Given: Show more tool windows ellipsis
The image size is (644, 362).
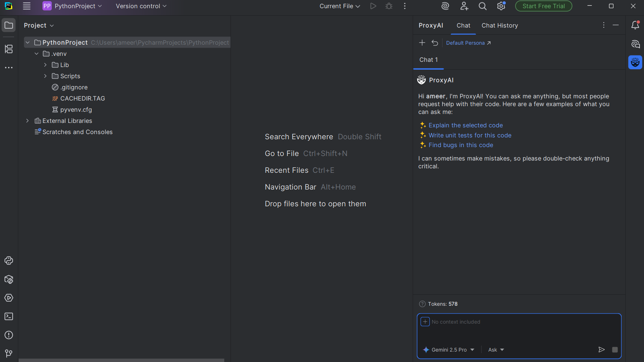Looking at the screenshot, I should [x=9, y=68].
